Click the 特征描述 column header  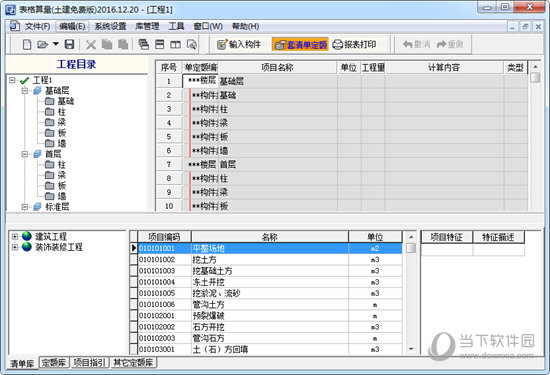pos(498,237)
